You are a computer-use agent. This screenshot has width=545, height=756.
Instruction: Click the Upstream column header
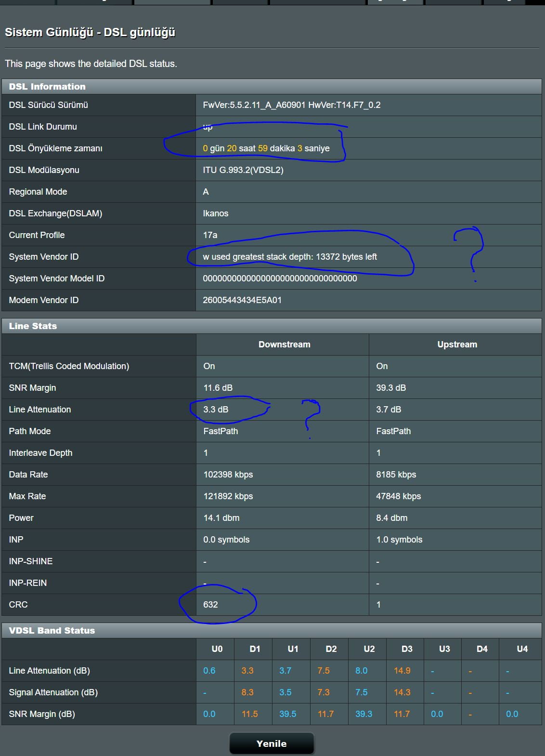(457, 345)
